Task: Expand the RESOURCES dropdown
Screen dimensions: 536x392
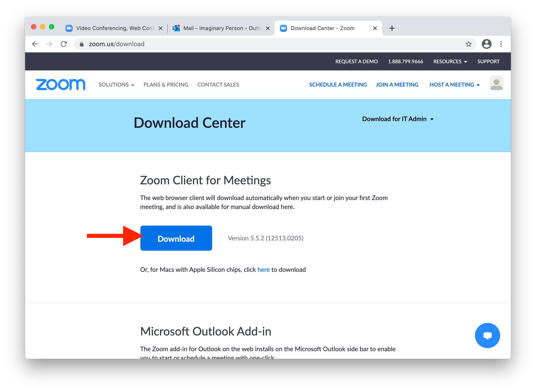Action: (x=450, y=62)
